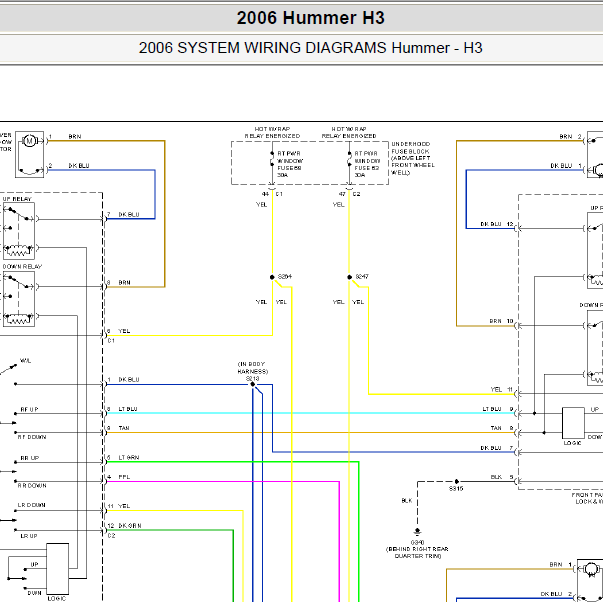
Task: Click 'BRN' label at top-right pin 2
Action: (x=566, y=137)
